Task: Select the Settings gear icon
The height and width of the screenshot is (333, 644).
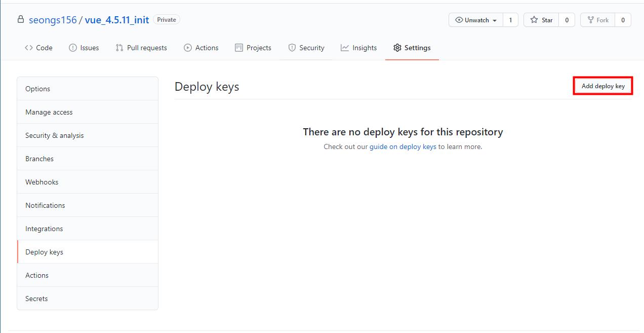Action: click(398, 47)
